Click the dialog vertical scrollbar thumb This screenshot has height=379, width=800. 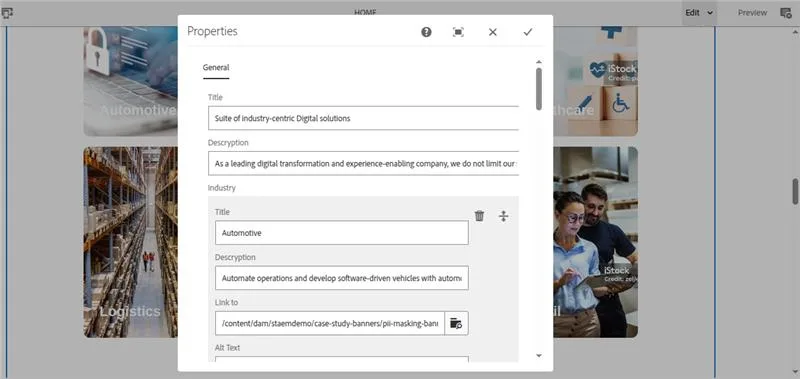point(539,89)
